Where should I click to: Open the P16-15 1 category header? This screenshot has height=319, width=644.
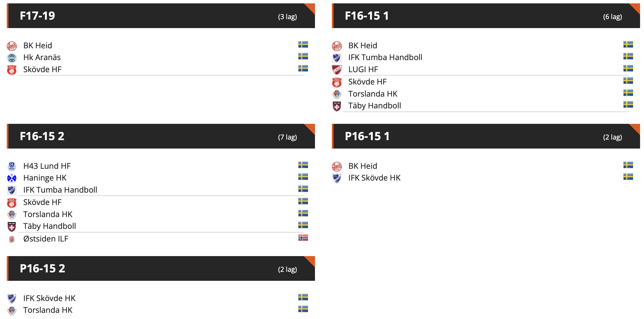(x=486, y=136)
